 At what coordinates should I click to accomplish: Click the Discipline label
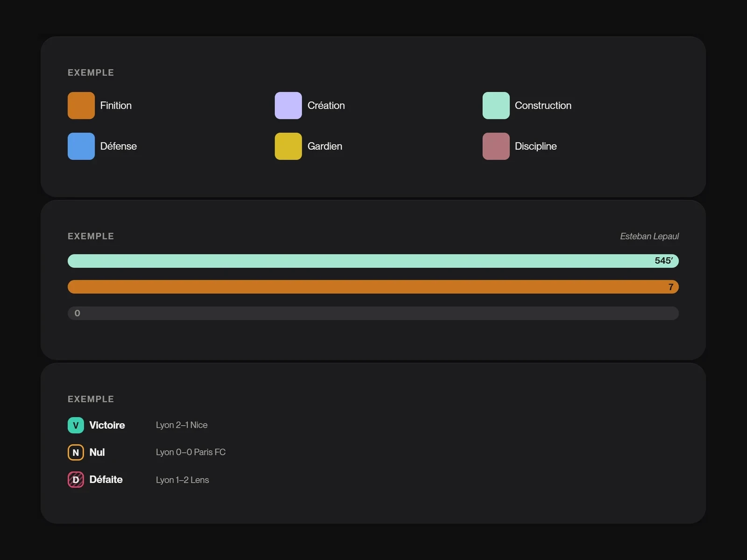[536, 146]
